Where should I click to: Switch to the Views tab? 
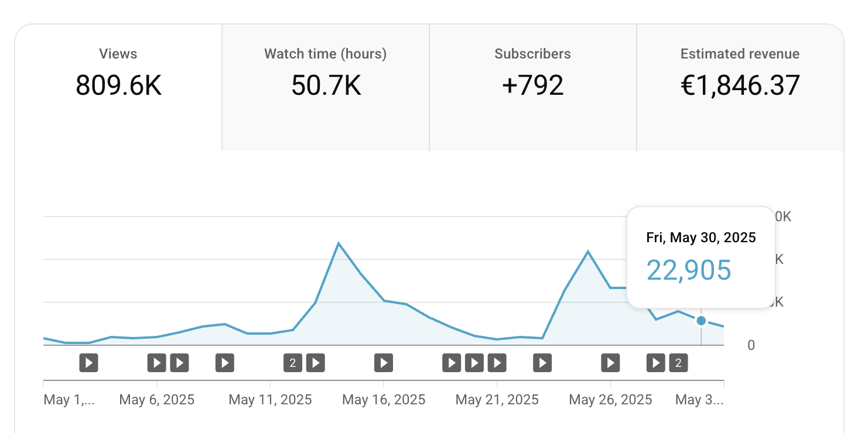[x=118, y=76]
